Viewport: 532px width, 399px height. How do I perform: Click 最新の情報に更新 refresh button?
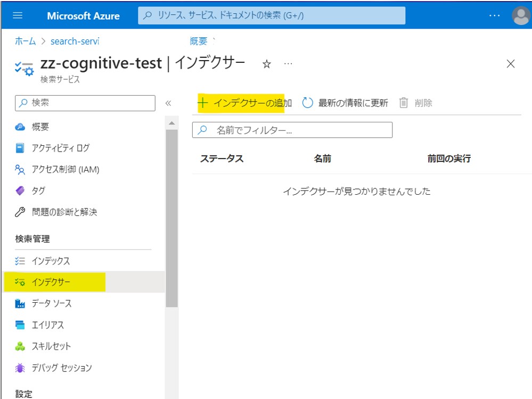tap(345, 103)
